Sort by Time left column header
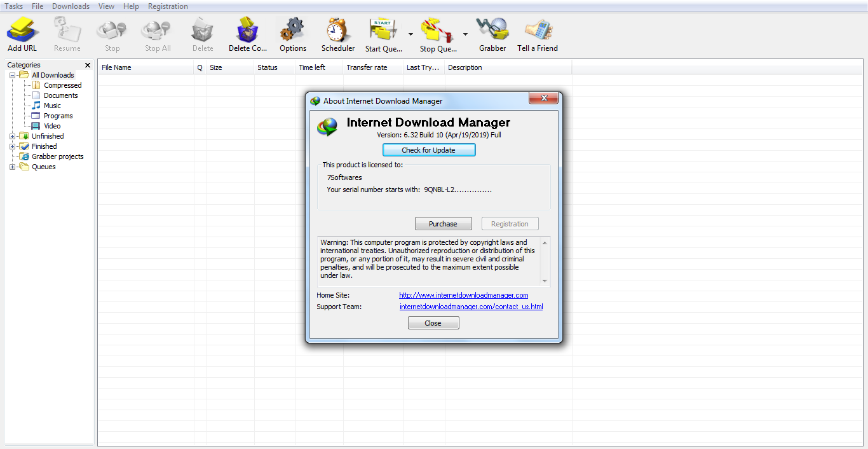 point(319,67)
